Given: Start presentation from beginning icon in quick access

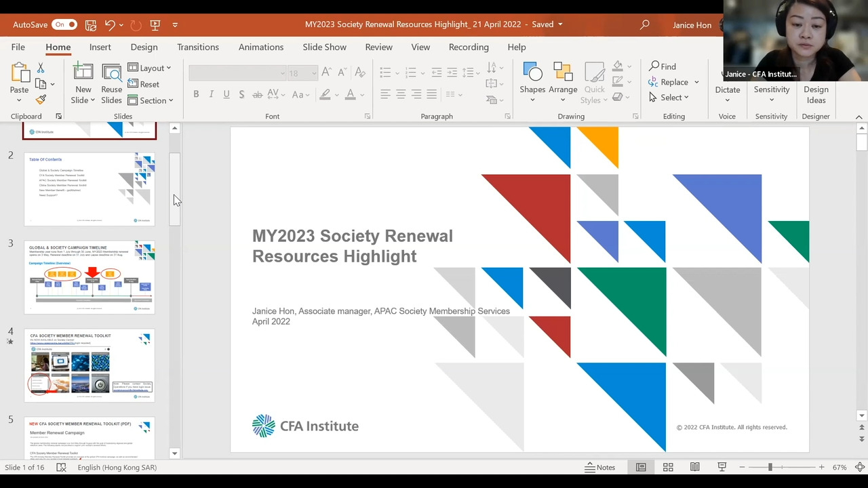Looking at the screenshot, I should click(155, 25).
